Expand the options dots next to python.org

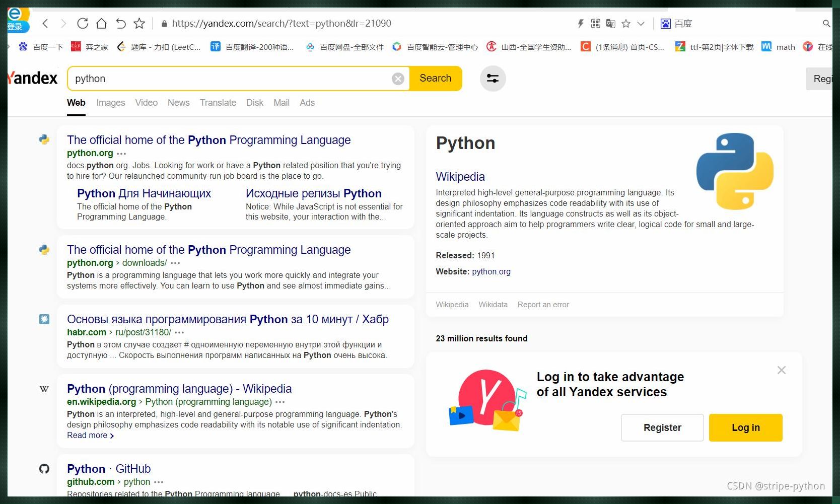(121, 154)
